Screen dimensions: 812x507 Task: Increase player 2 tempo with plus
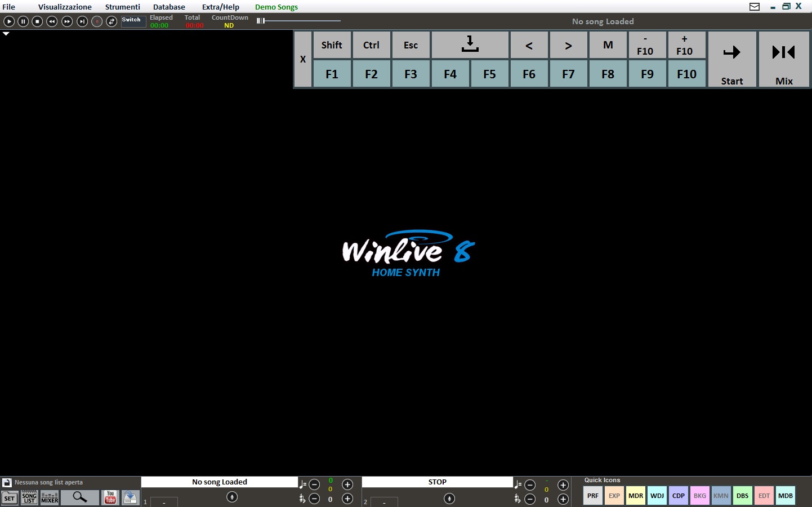click(563, 485)
